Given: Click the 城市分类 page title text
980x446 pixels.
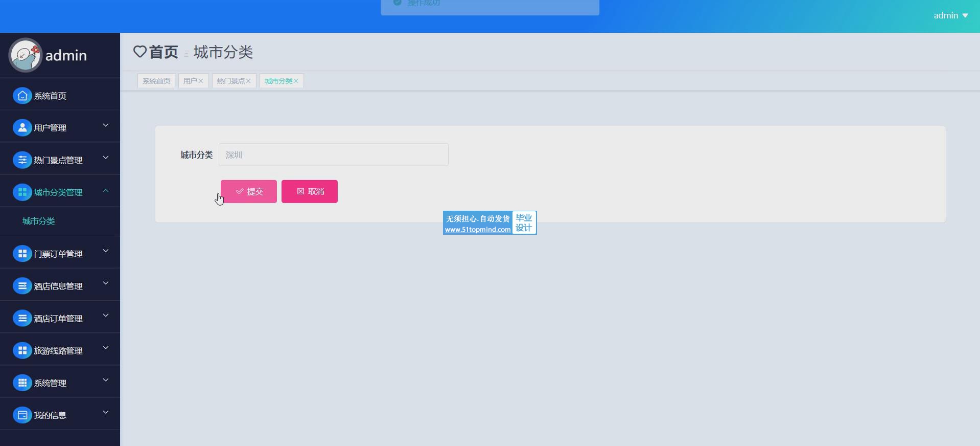Looking at the screenshot, I should coord(223,52).
